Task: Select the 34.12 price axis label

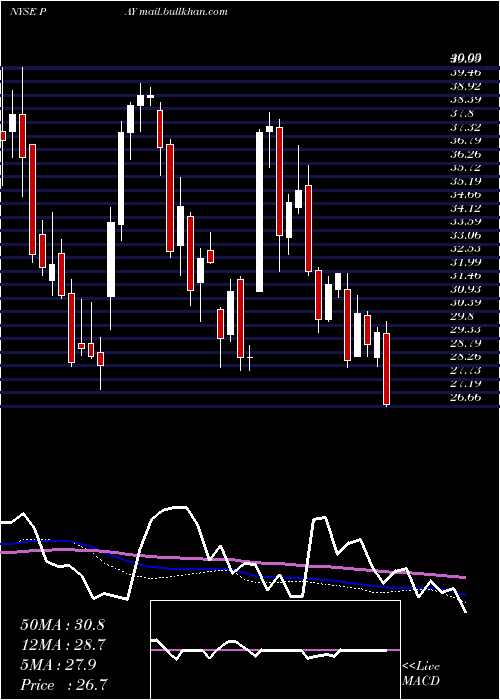Action: [x=466, y=208]
